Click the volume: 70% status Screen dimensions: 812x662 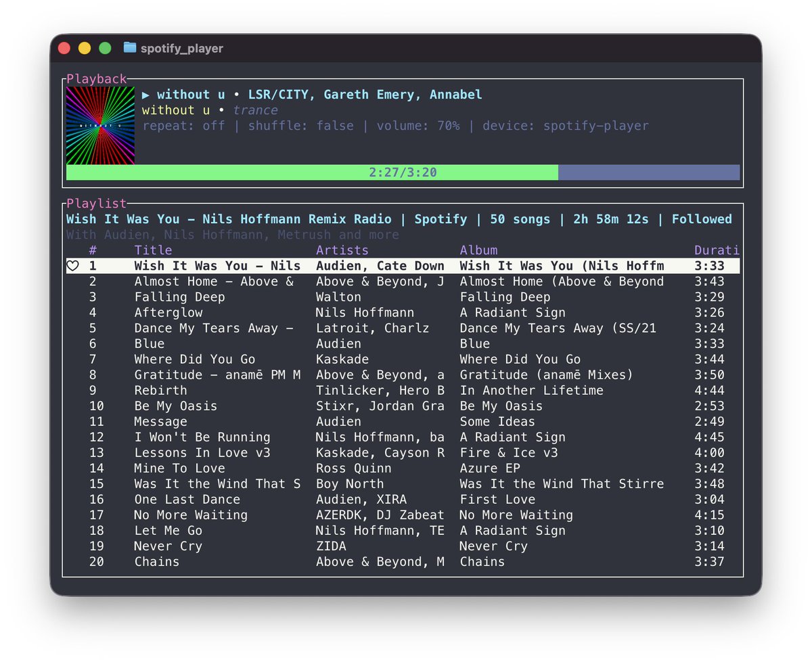(418, 126)
